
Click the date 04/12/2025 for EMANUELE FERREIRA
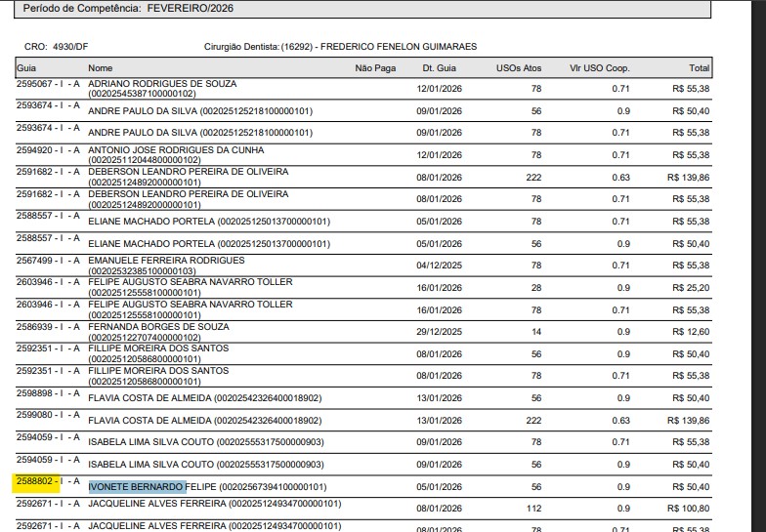[440, 266]
